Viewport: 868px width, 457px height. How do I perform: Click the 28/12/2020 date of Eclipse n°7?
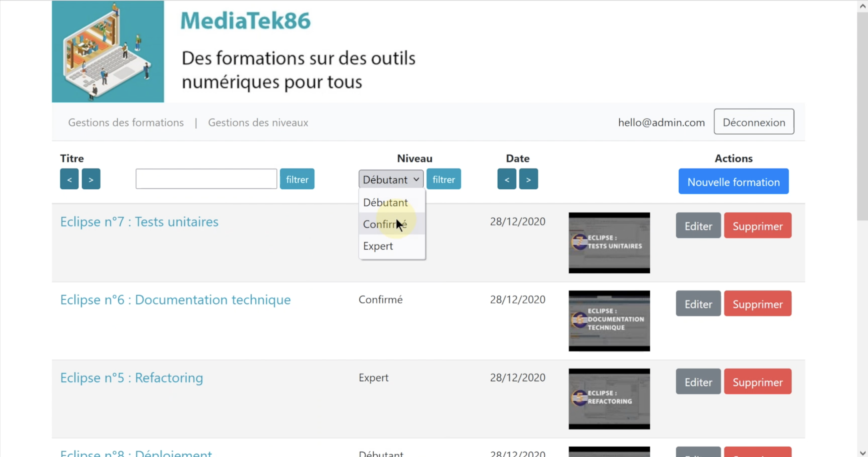[517, 221]
